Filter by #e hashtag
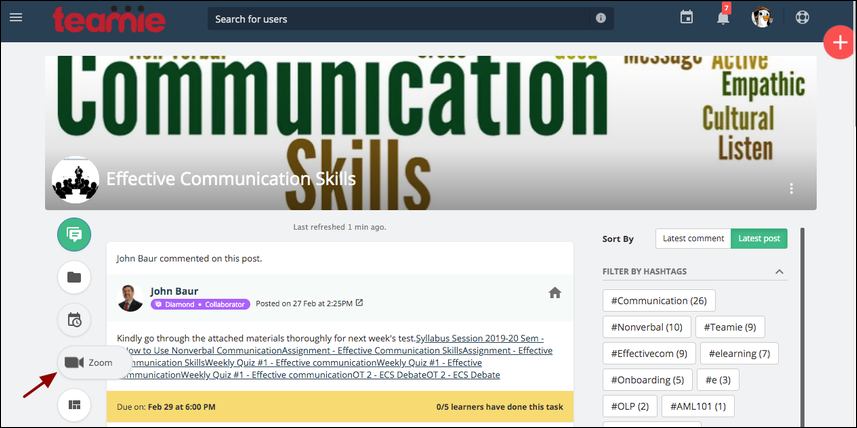This screenshot has height=428, width=857. point(718,379)
